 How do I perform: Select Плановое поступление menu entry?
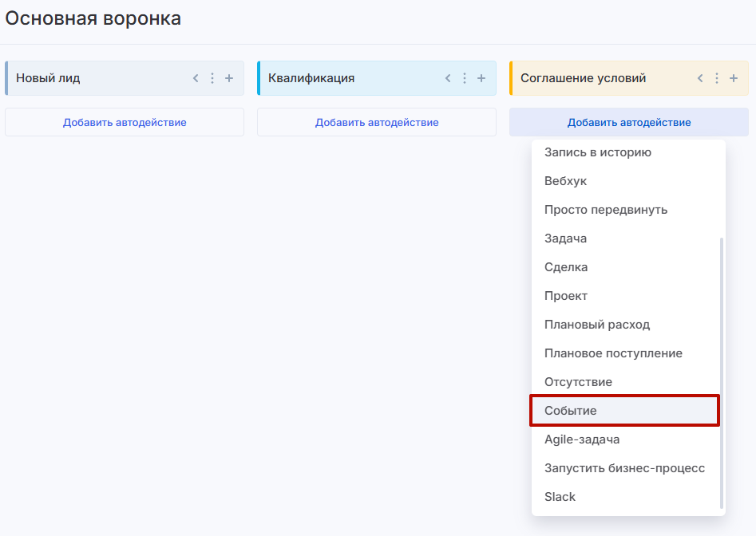(613, 353)
